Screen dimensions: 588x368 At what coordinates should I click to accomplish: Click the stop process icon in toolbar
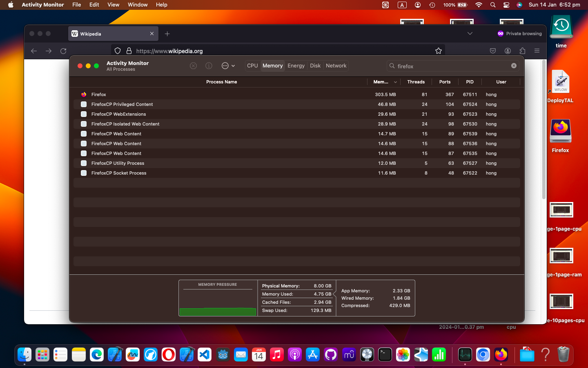pos(194,66)
